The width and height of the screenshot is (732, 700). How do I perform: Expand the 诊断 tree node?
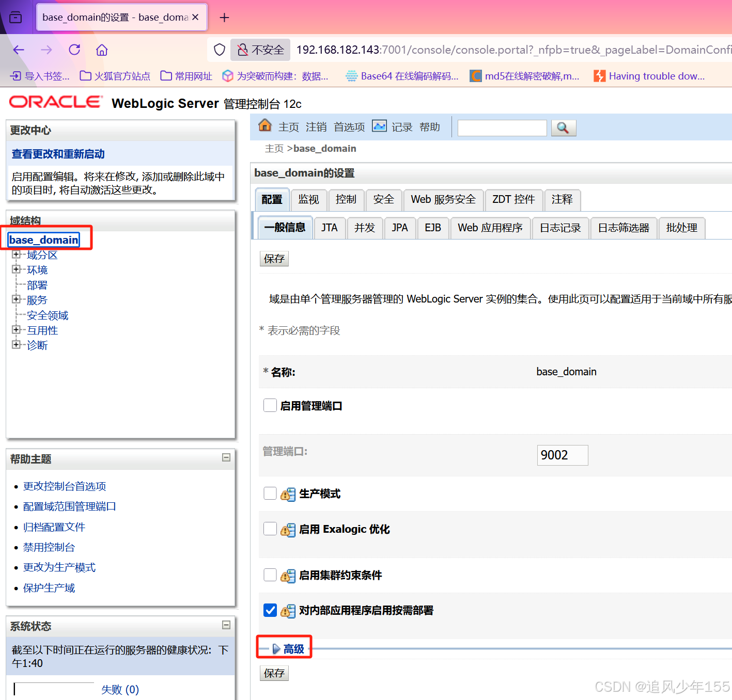click(16, 344)
